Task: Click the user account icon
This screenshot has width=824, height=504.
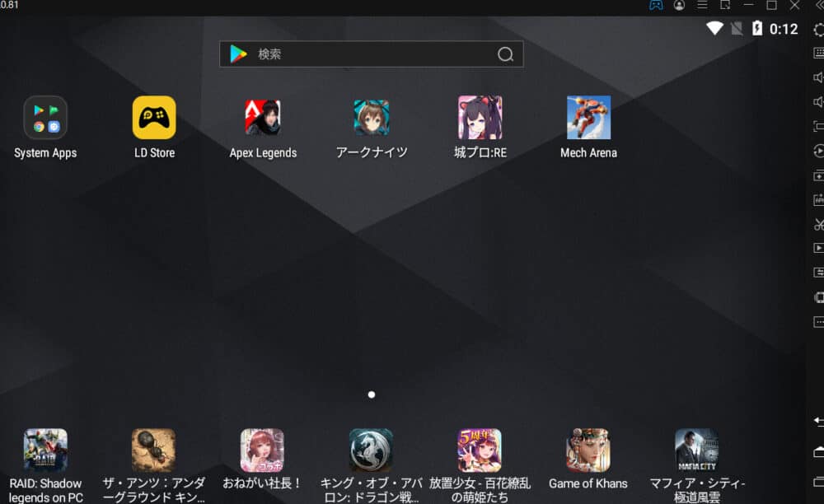Action: [679, 5]
